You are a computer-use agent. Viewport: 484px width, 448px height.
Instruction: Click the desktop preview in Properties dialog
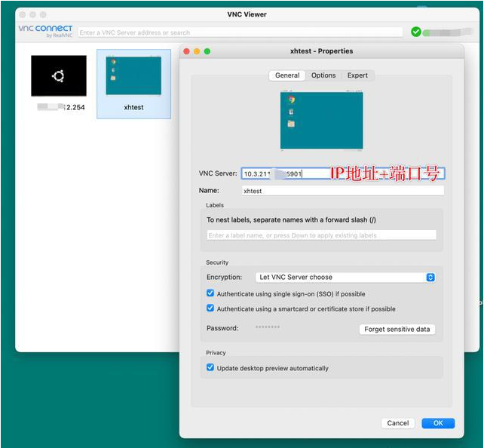pos(322,121)
